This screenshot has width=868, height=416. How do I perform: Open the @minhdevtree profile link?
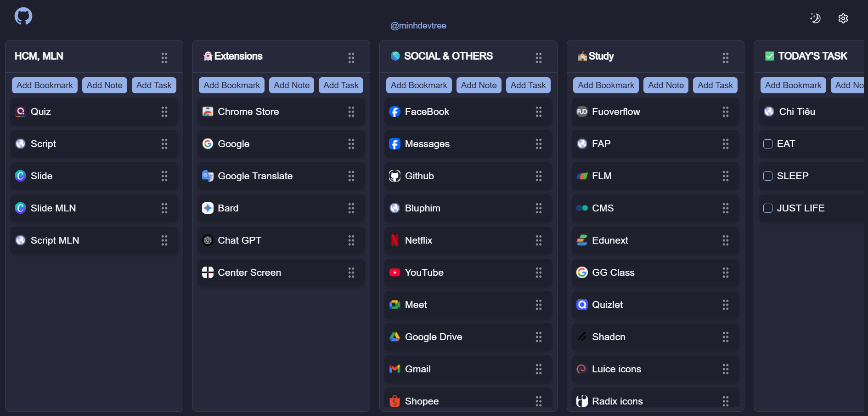(418, 25)
